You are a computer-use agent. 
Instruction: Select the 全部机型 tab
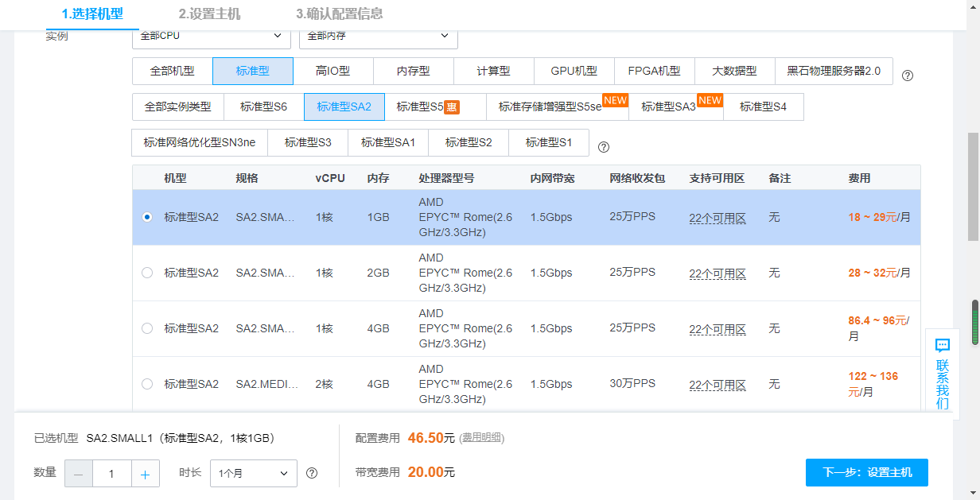pyautogui.click(x=173, y=71)
